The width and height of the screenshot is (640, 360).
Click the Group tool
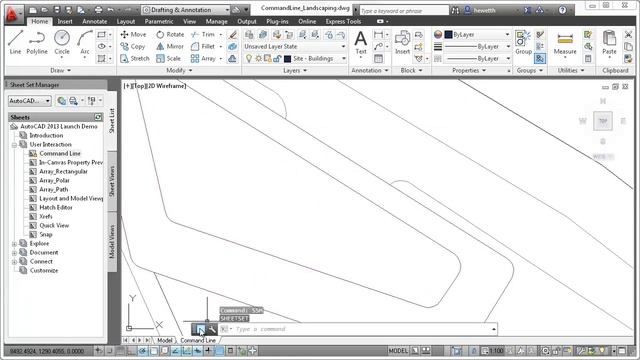click(523, 42)
